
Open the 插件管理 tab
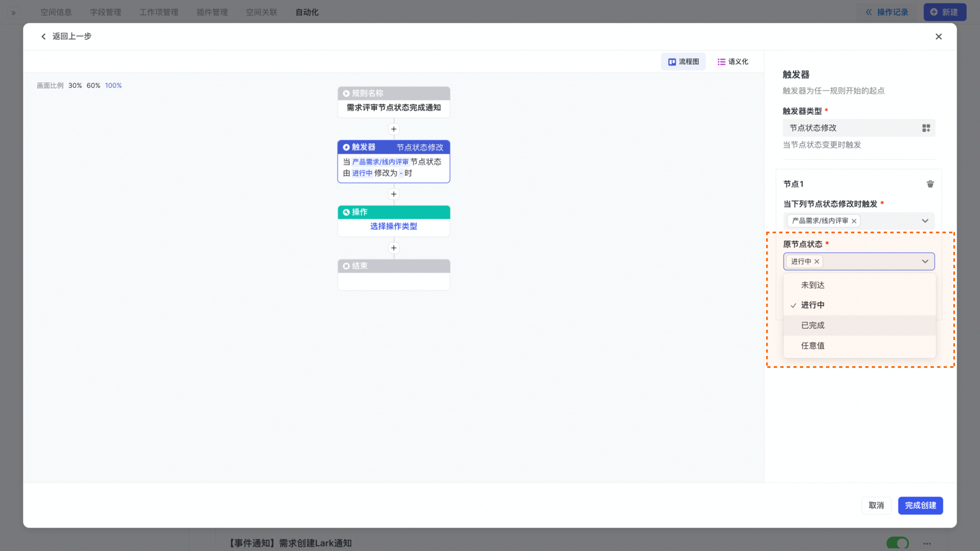212,12
